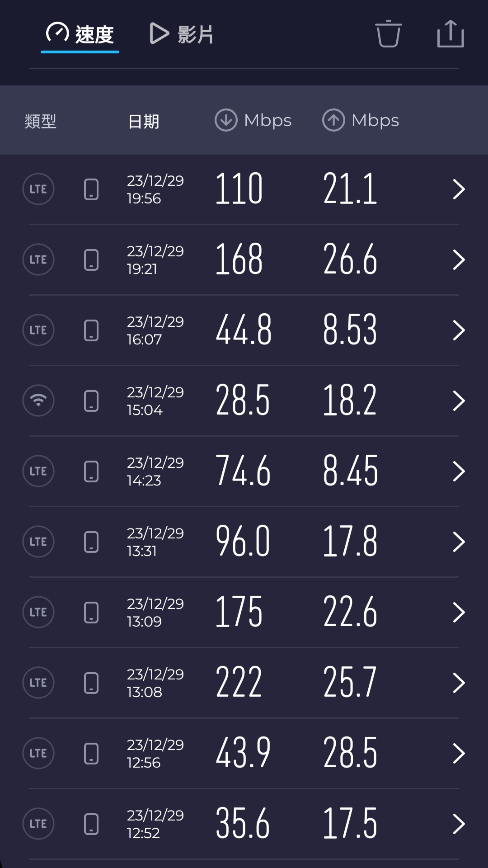Image resolution: width=488 pixels, height=868 pixels.
Task: Tap the phone device icon for 12:52 test
Action: [91, 824]
